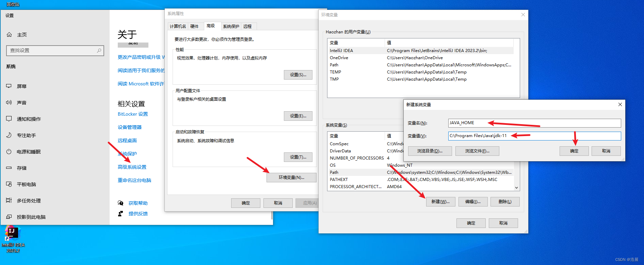
Task: Open BitLocker 设置 link
Action: click(133, 114)
